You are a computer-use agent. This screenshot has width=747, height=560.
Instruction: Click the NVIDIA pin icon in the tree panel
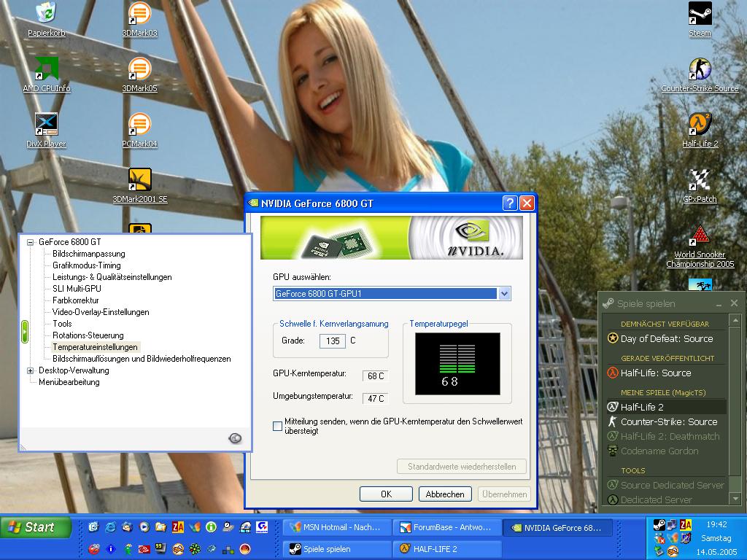click(235, 438)
